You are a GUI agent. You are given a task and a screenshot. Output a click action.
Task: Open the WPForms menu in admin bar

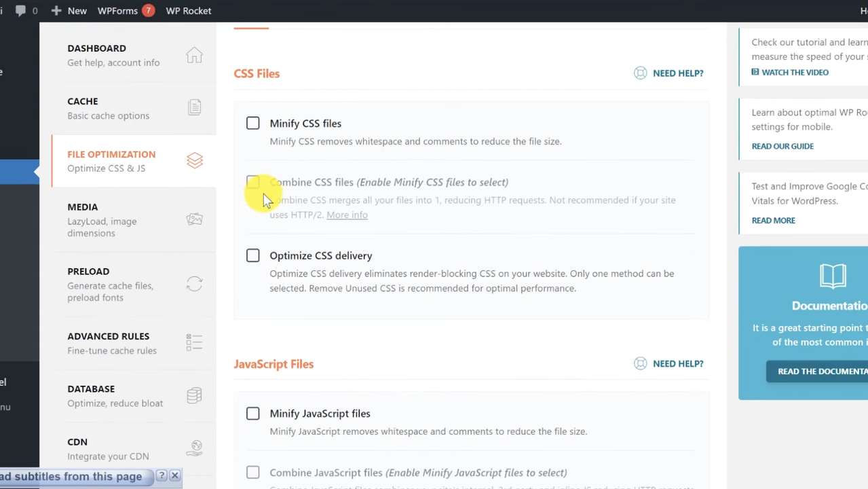click(117, 10)
